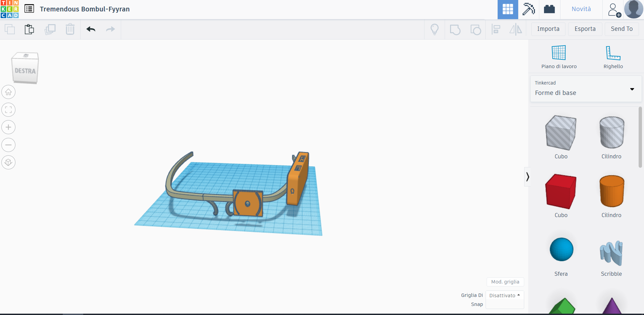Click the Ungroup shapes icon
The image size is (644, 315).
point(476,30)
